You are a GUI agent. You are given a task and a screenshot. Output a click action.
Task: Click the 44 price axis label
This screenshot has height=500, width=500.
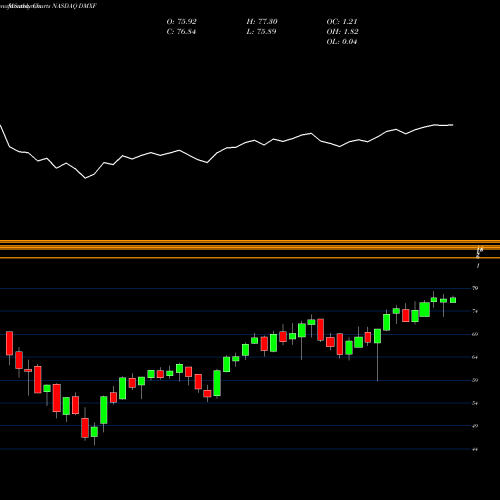coord(475,449)
